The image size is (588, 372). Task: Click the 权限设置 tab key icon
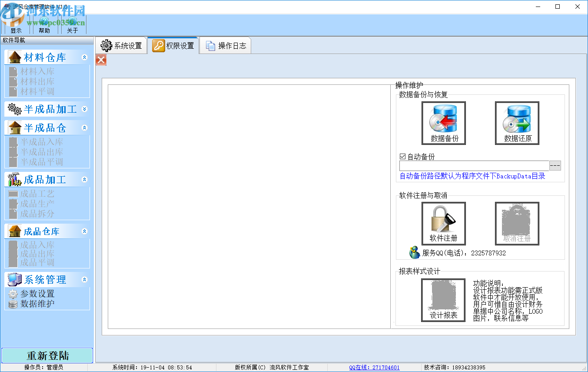(159, 45)
